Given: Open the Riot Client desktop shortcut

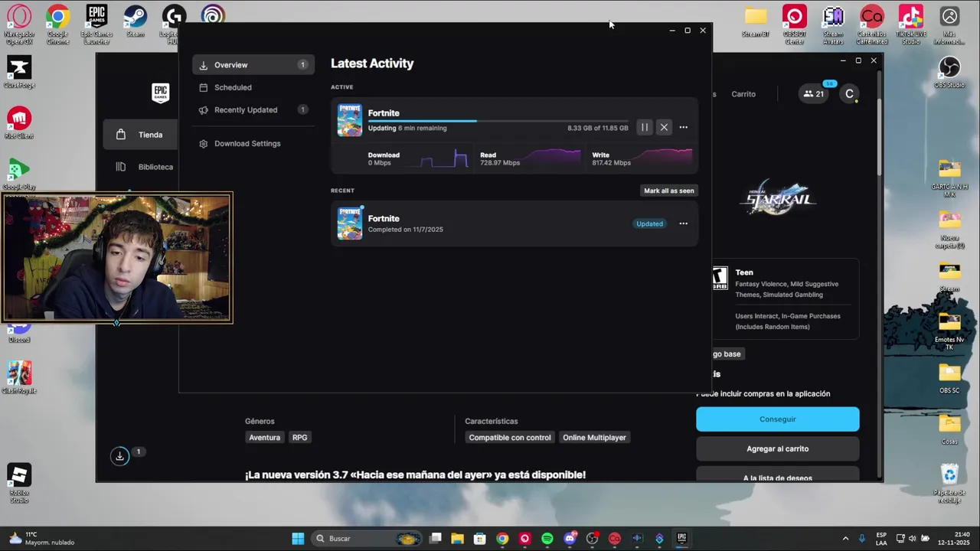Looking at the screenshot, I should [x=19, y=123].
